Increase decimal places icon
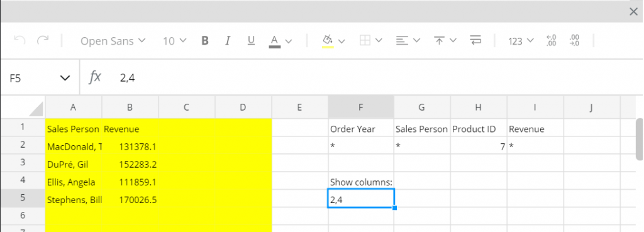 tap(574, 41)
